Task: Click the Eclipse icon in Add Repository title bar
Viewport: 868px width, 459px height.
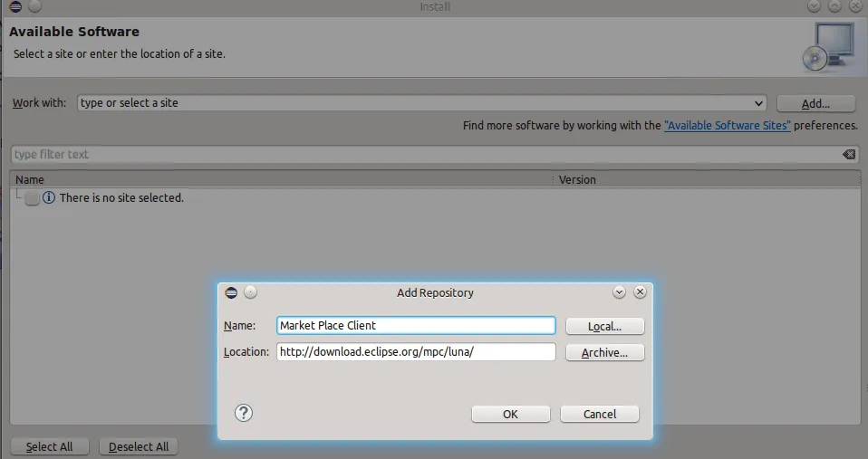Action: 231,292
